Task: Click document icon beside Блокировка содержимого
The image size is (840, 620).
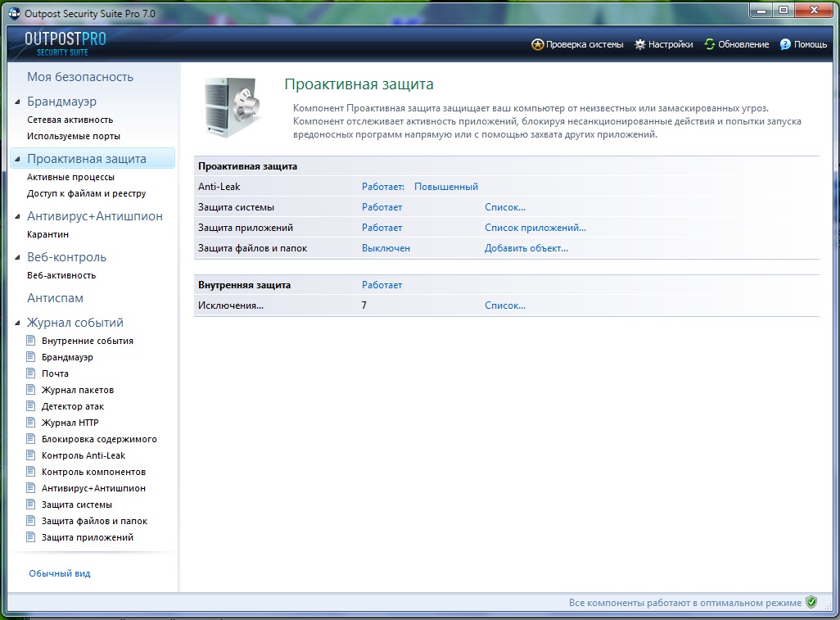Action: 31,439
